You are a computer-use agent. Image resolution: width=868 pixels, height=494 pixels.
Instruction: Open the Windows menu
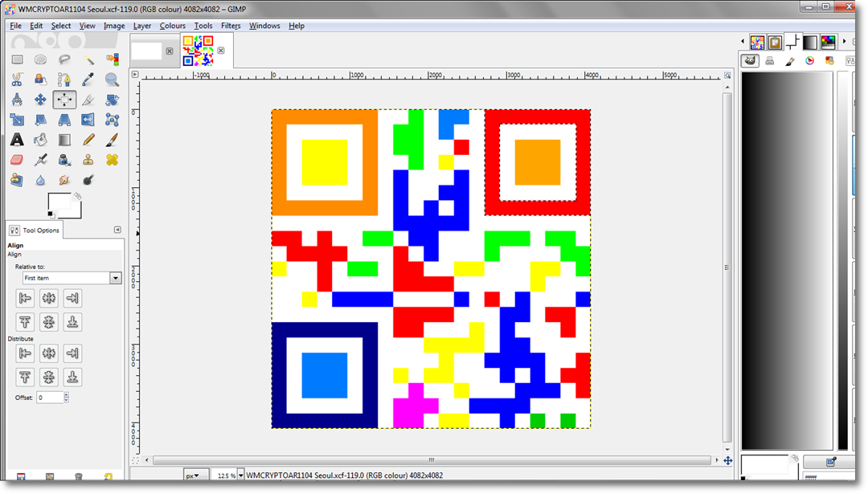point(264,26)
